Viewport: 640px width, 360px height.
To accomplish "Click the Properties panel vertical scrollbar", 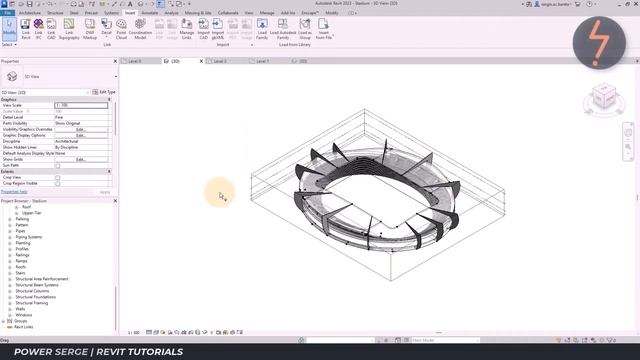I will pos(115,118).
